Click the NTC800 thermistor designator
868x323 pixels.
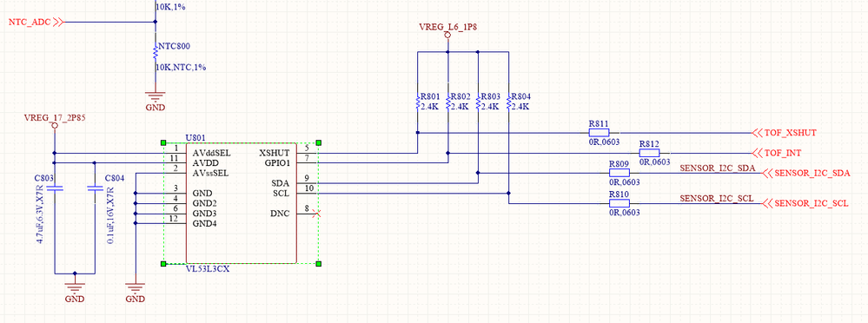click(x=175, y=47)
